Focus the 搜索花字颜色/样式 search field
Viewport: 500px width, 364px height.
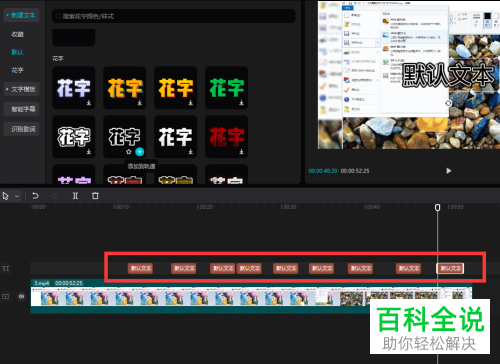(x=174, y=16)
